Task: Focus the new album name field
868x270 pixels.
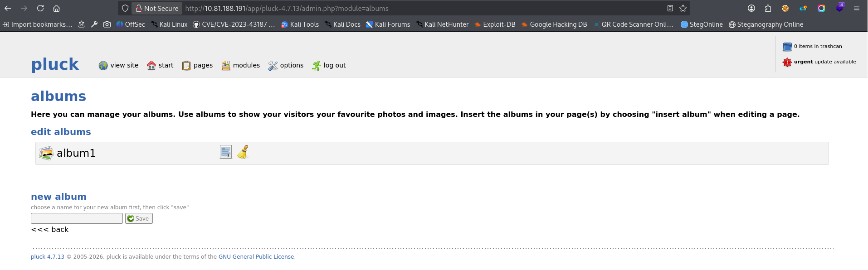Action: [77, 218]
